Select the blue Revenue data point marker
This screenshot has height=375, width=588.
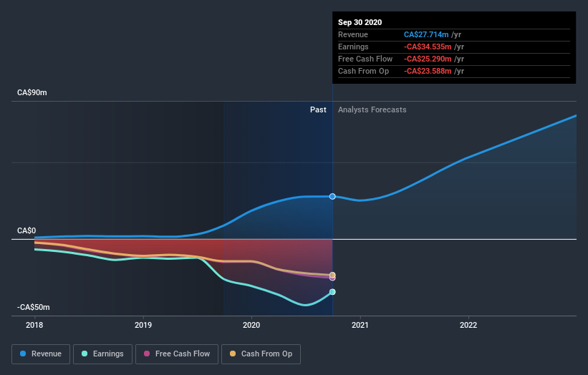pos(332,196)
